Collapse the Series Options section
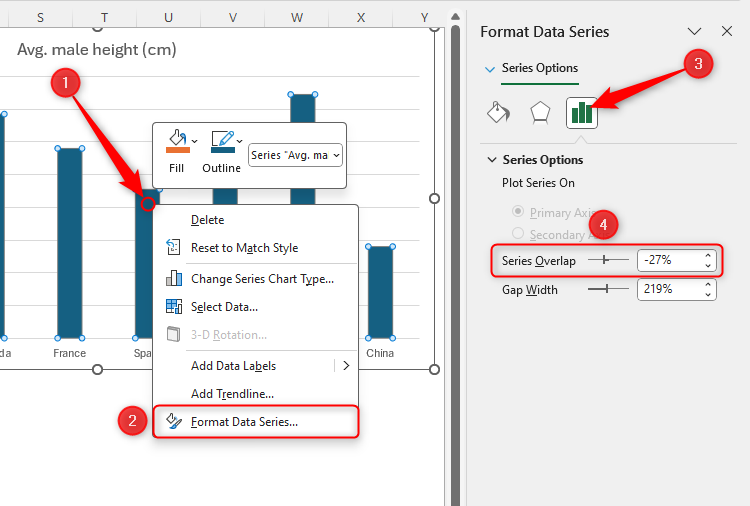The width and height of the screenshot is (750, 506). point(491,160)
